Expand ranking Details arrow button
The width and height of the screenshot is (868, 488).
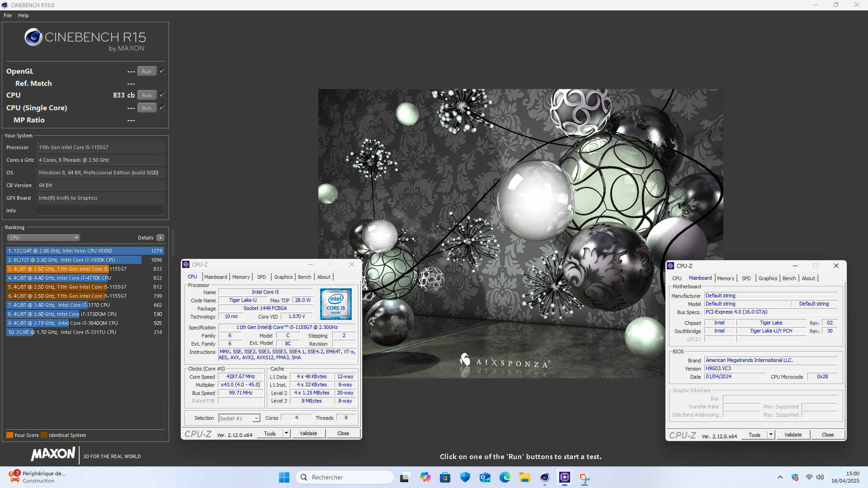(160, 238)
